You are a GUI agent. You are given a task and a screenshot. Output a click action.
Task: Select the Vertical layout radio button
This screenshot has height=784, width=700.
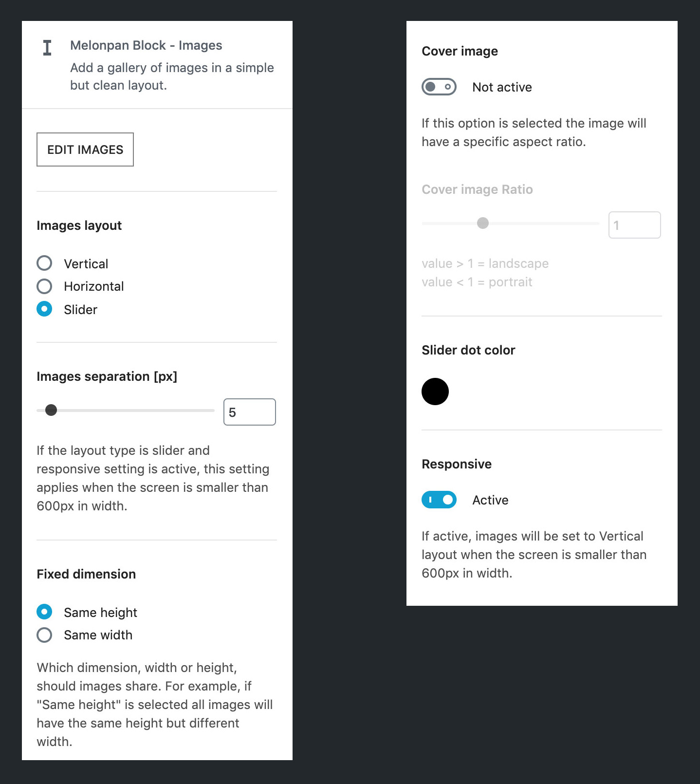(x=44, y=263)
